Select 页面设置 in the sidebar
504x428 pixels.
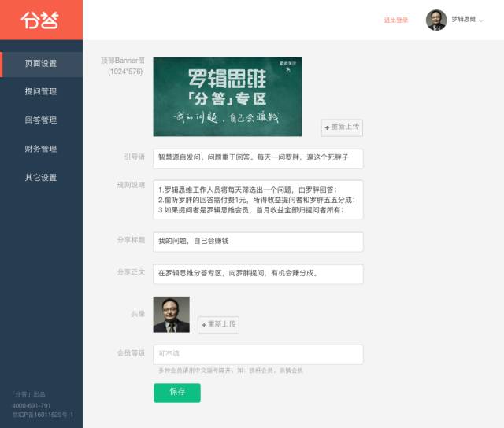point(41,64)
